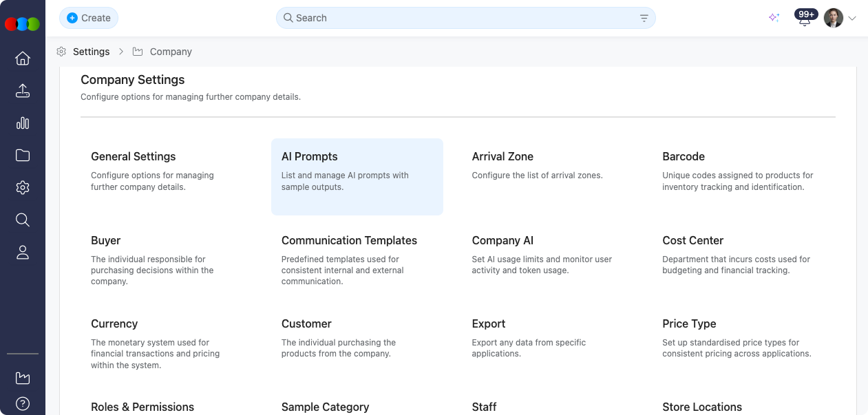Open the AI sparkle assistant icon
This screenshot has height=415, width=868.
(x=774, y=18)
